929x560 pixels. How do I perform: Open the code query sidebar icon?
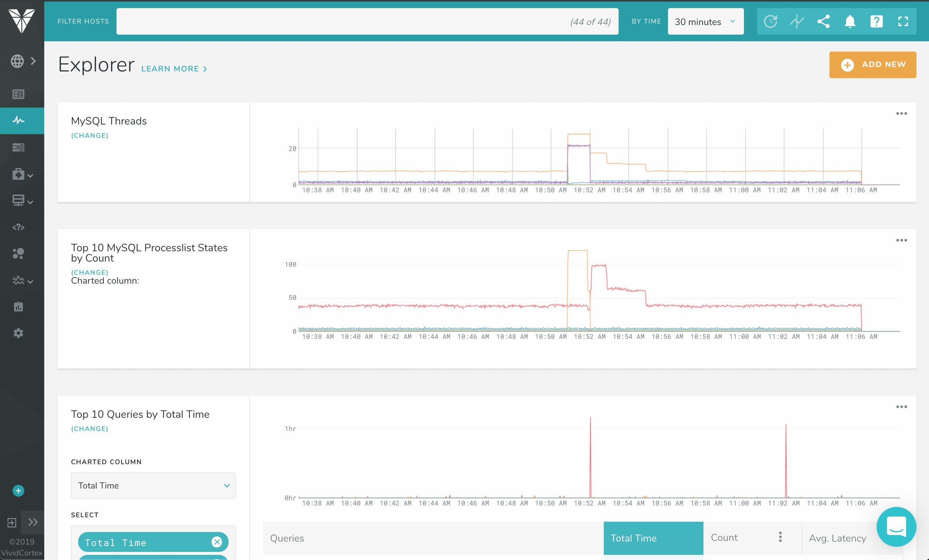click(x=18, y=227)
